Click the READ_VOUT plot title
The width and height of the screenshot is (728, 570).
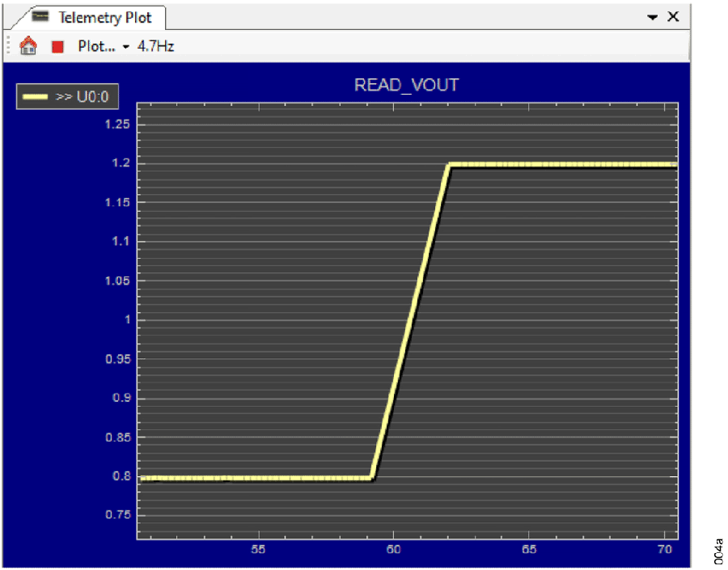(406, 85)
